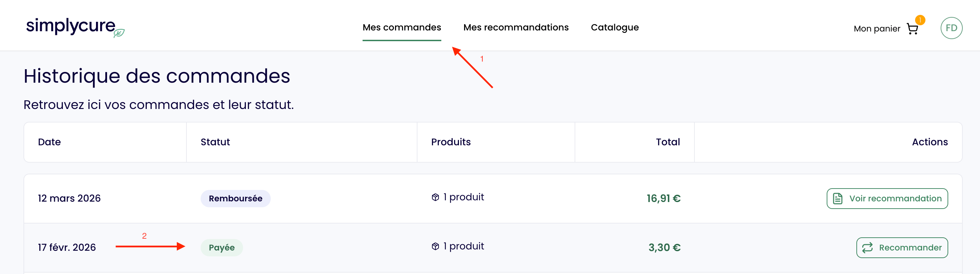Click the Recommander button
Viewport: 980px width, 274px height.
[902, 247]
